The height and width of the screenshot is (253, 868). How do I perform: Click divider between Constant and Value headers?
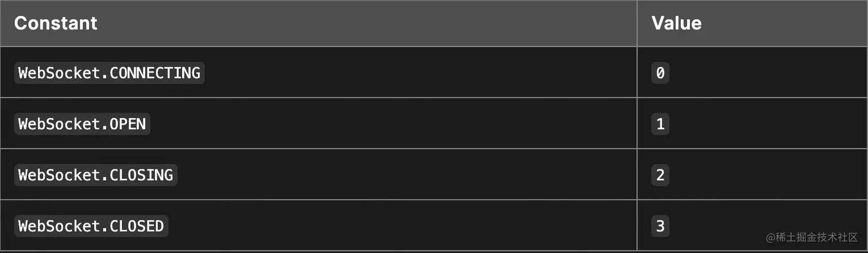point(637,24)
